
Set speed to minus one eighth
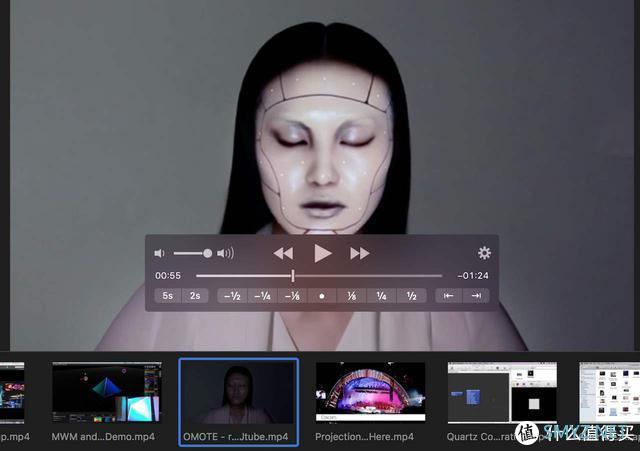(x=292, y=295)
